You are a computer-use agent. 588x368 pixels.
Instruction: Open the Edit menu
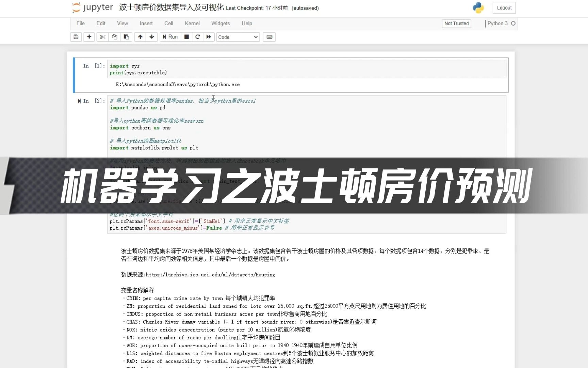tap(101, 24)
